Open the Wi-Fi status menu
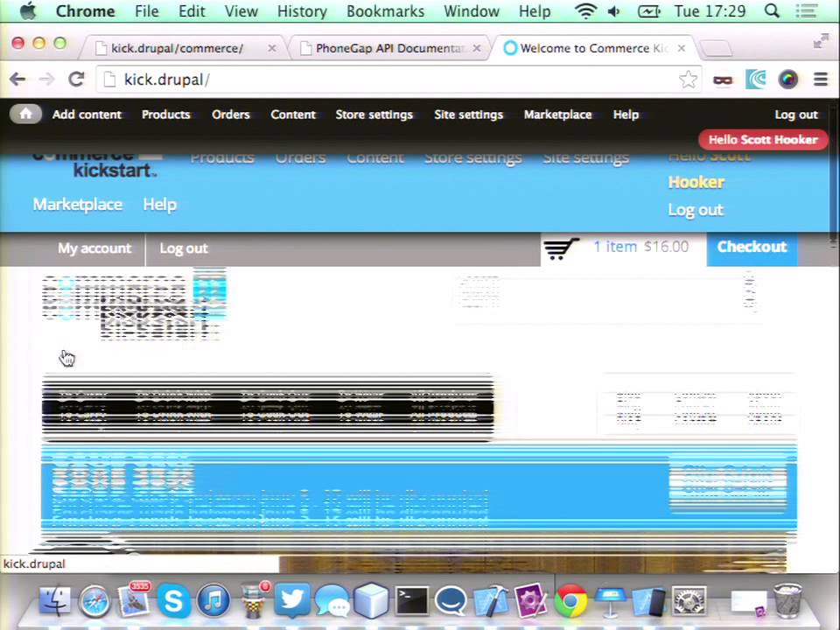The height and width of the screenshot is (630, 840). [585, 10]
